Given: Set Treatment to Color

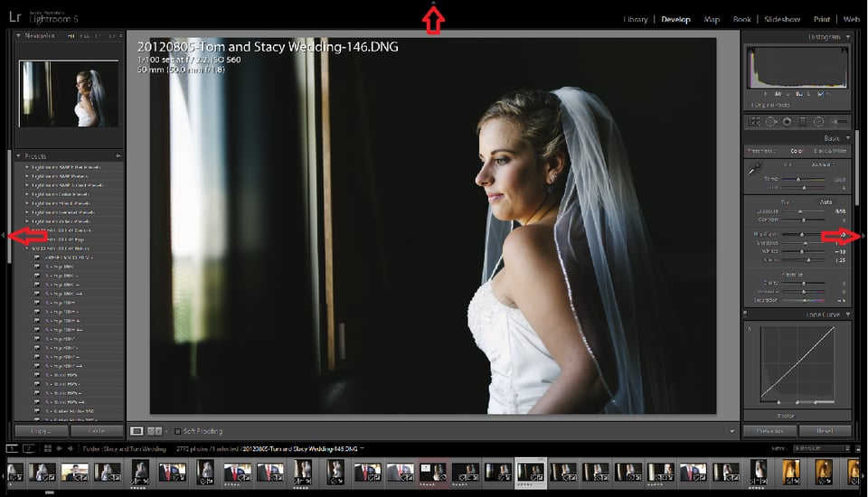Looking at the screenshot, I should [x=797, y=151].
